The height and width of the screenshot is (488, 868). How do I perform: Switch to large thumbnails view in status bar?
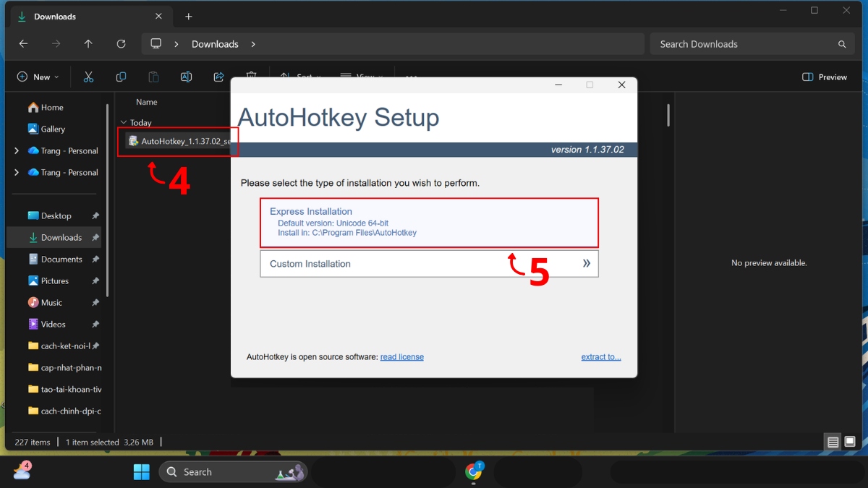[x=848, y=441]
